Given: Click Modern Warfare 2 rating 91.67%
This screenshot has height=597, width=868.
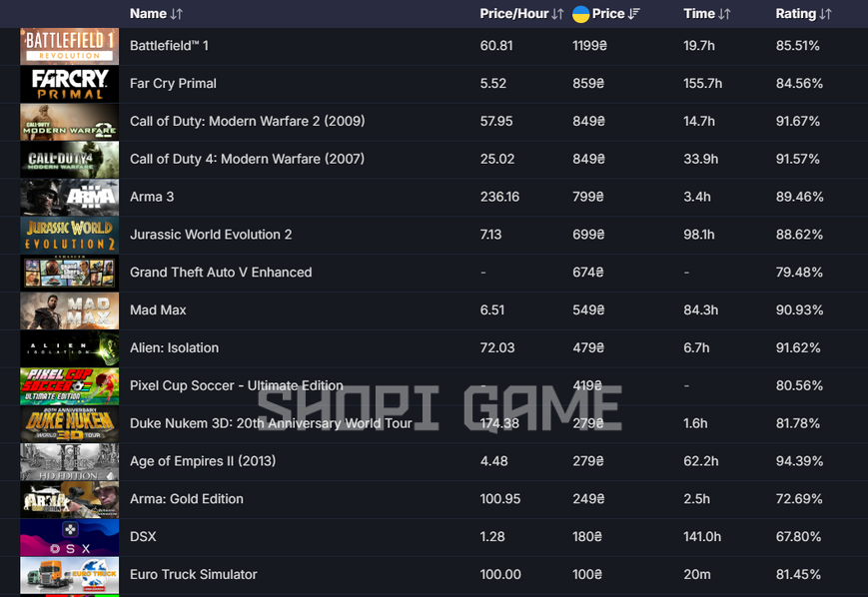Looking at the screenshot, I should point(798,121).
